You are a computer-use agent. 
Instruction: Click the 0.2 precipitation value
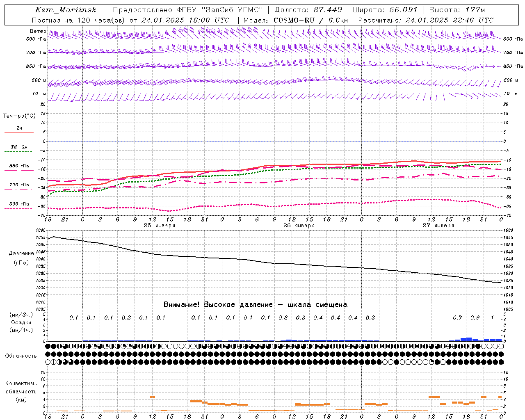pos(126,318)
